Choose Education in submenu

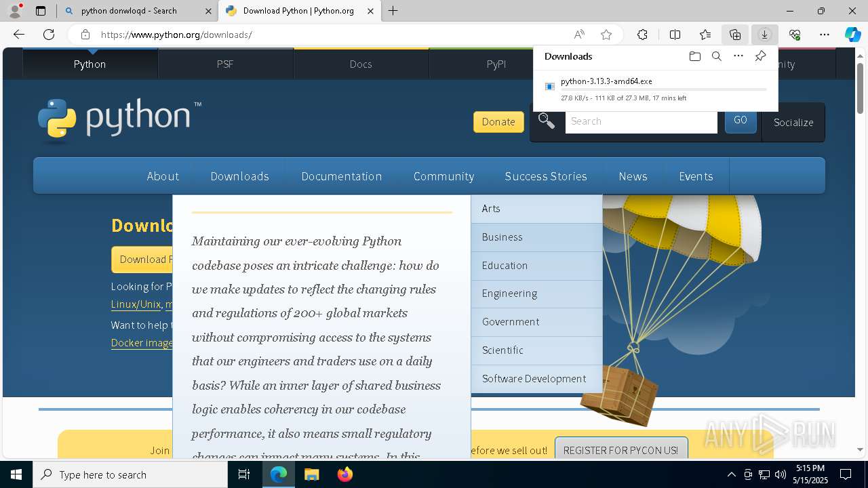[536, 266]
